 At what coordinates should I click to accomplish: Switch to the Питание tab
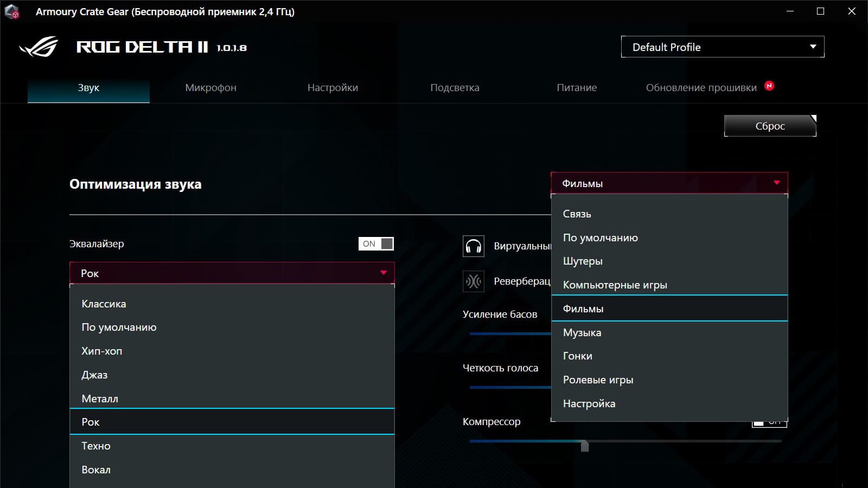pos(577,88)
